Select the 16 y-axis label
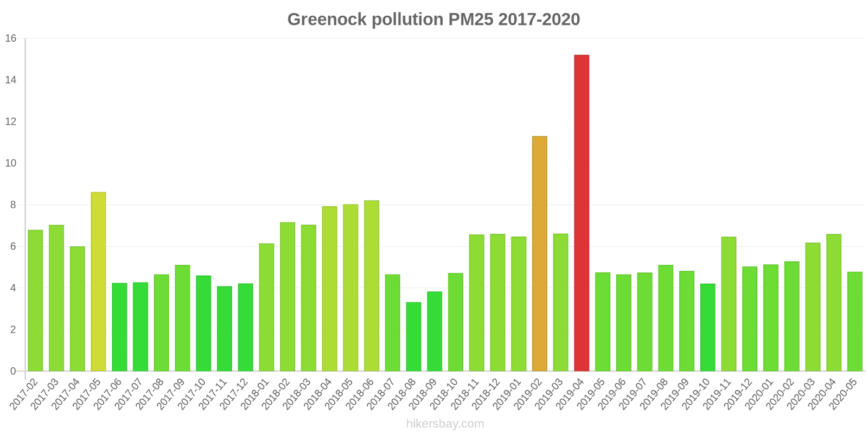 click(11, 39)
